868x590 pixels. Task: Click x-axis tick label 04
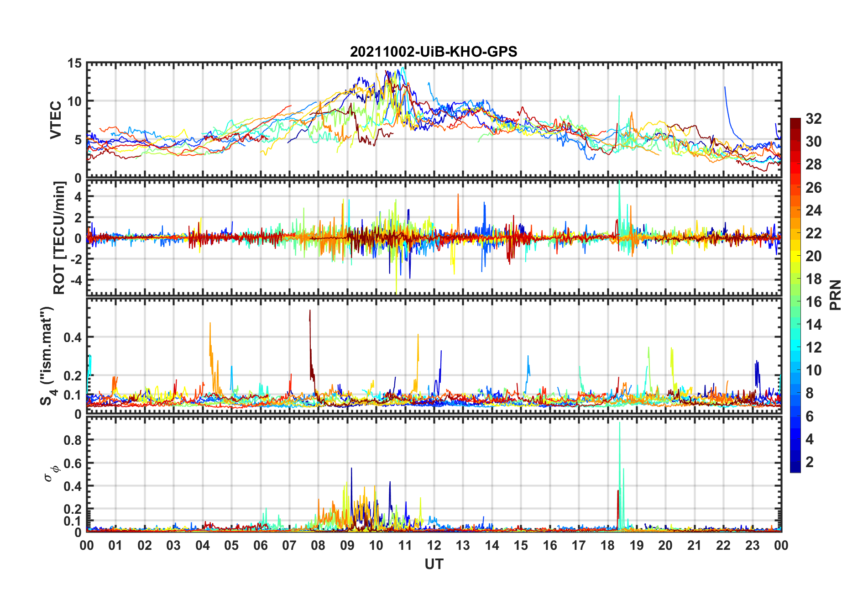click(x=203, y=545)
